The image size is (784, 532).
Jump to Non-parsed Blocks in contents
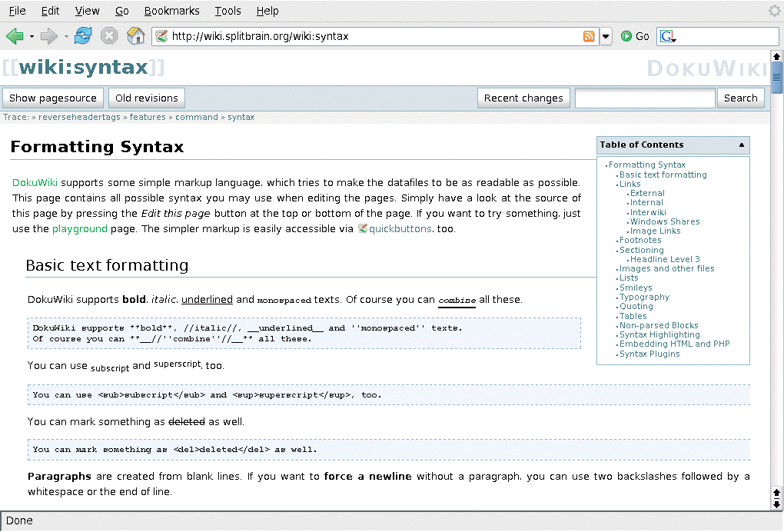tap(659, 325)
